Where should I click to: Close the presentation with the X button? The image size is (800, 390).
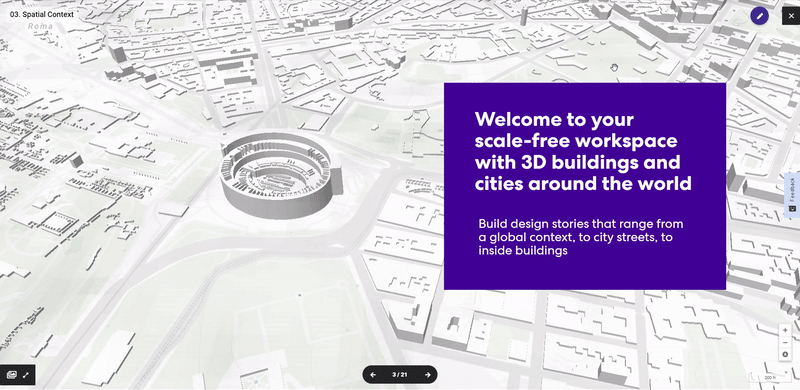(x=791, y=16)
